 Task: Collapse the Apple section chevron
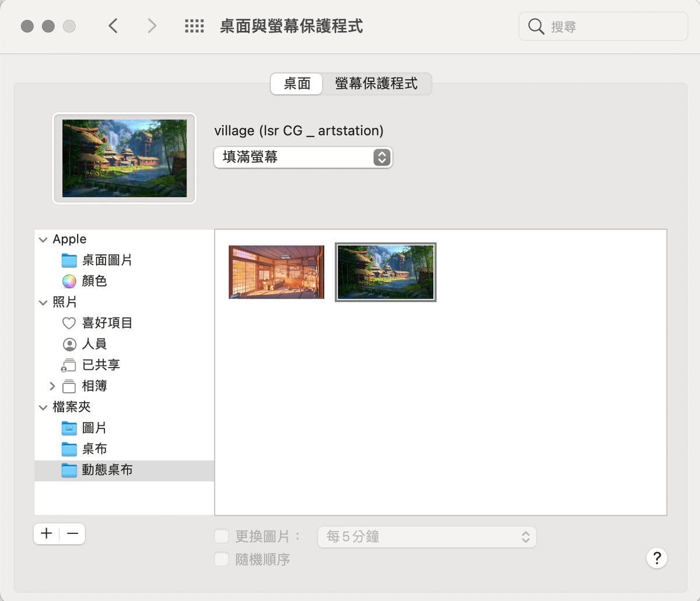(x=43, y=240)
